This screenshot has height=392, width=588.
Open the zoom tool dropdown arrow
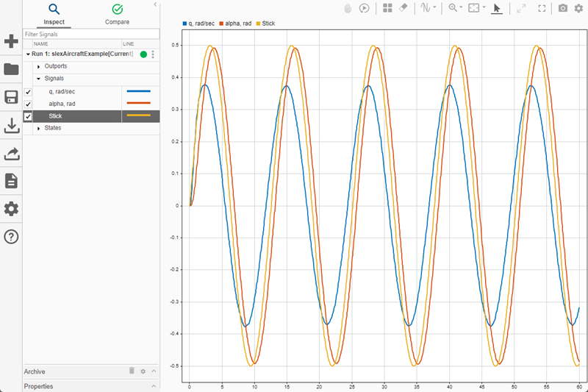460,8
